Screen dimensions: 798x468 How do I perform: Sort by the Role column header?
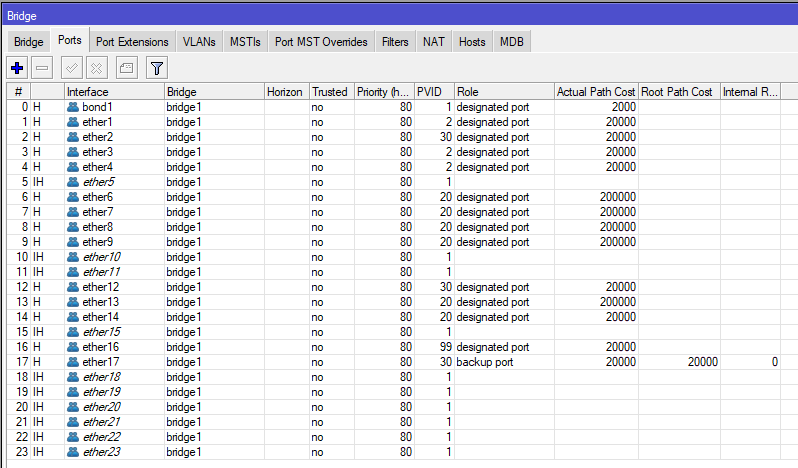point(504,92)
